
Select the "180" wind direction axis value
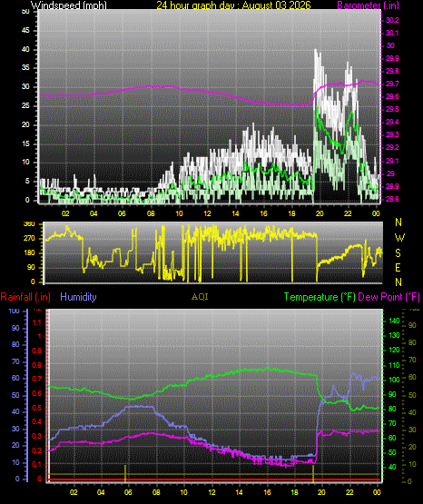(29, 253)
